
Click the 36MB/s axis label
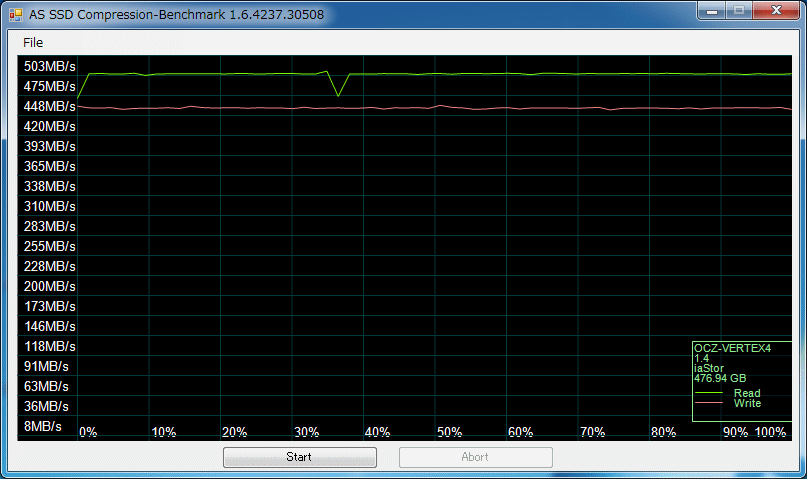46,406
